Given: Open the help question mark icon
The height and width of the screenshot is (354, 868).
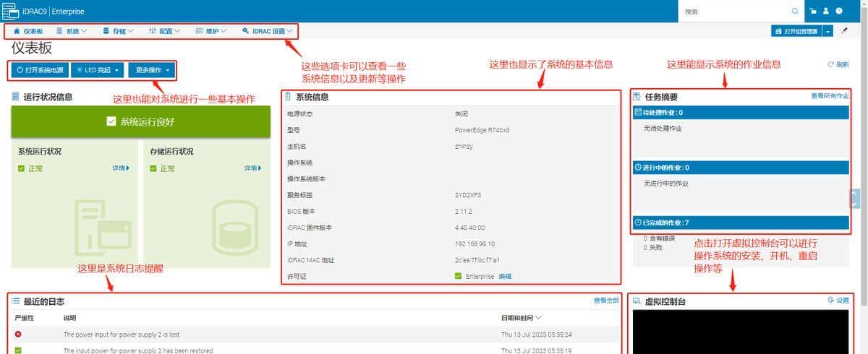Looking at the screenshot, I should click(838, 12).
